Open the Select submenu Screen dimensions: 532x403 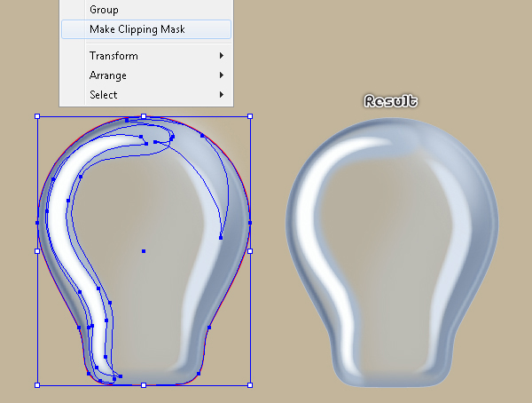[x=146, y=94]
